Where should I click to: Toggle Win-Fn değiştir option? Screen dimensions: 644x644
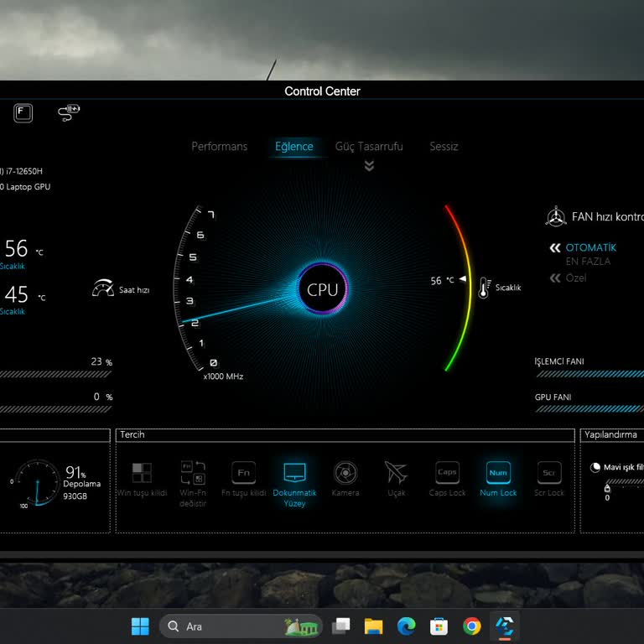pyautogui.click(x=193, y=484)
